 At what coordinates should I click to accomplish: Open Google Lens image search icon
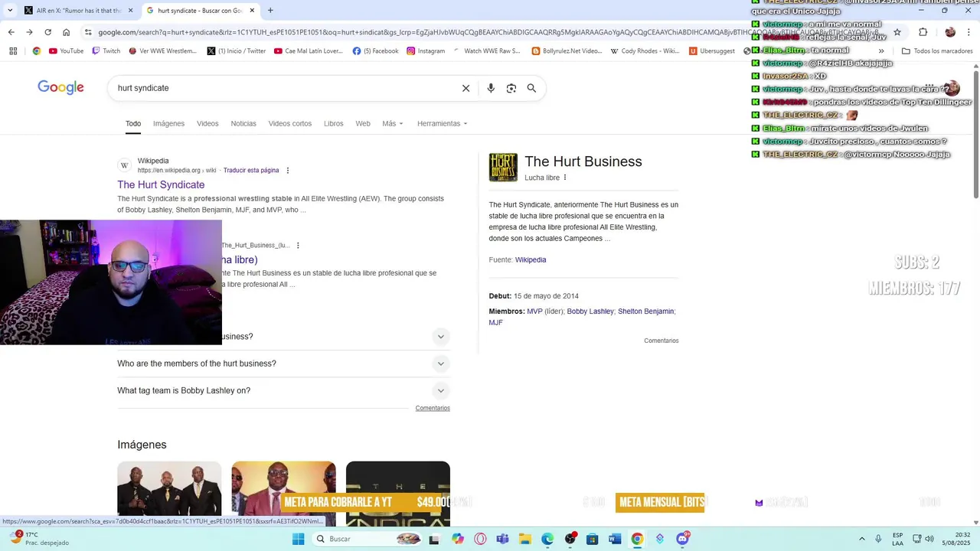coord(511,88)
